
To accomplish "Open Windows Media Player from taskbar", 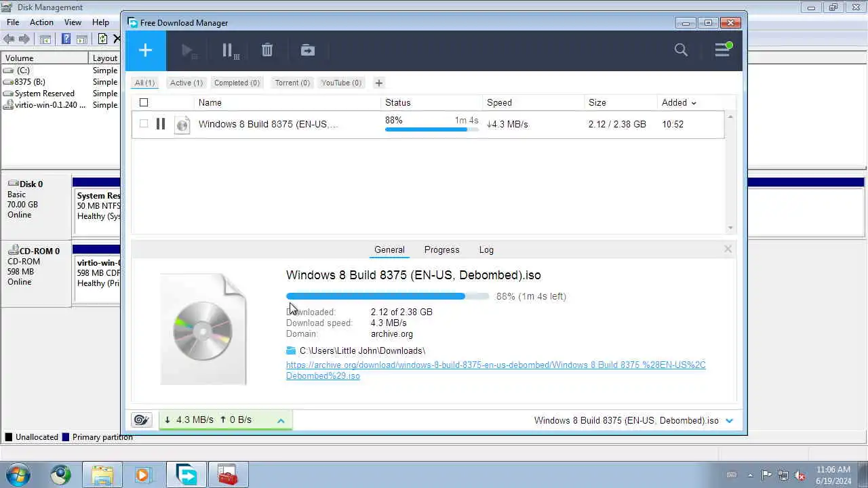I will click(144, 475).
